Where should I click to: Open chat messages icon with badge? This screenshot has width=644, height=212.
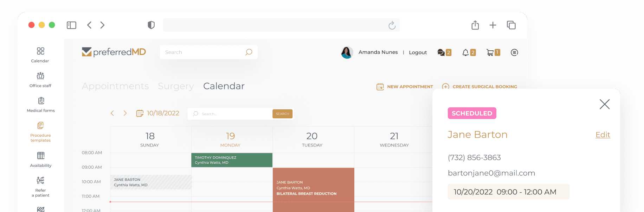point(441,52)
